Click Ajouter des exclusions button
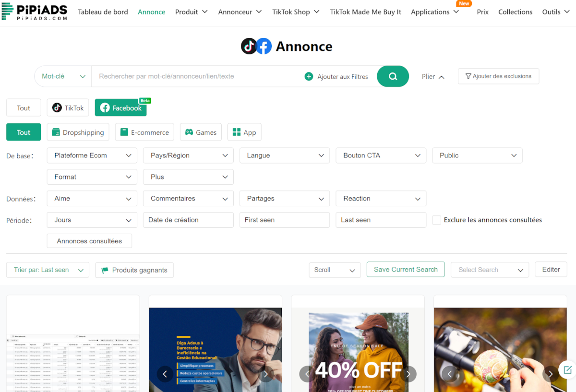The image size is (576, 392). click(498, 76)
